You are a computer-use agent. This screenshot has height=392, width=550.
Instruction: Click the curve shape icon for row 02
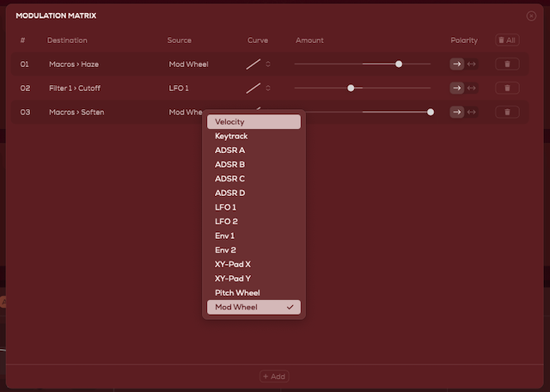[254, 88]
